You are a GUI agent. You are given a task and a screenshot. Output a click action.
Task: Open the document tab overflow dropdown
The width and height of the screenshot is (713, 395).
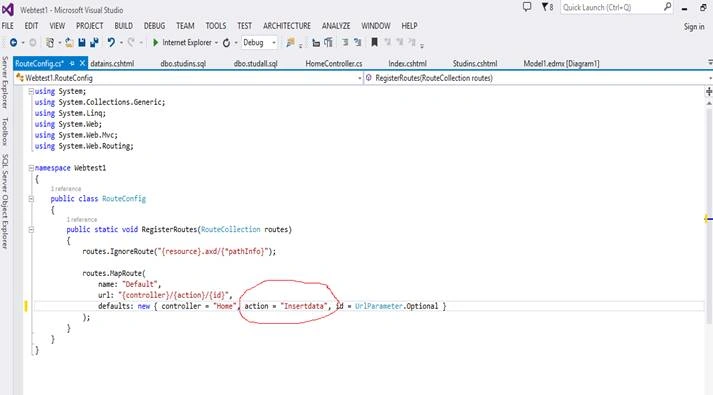tap(710, 62)
